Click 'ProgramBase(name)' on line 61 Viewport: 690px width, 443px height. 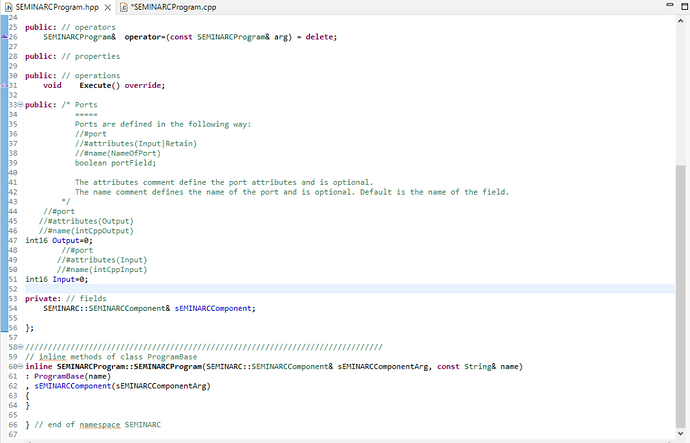coord(73,376)
